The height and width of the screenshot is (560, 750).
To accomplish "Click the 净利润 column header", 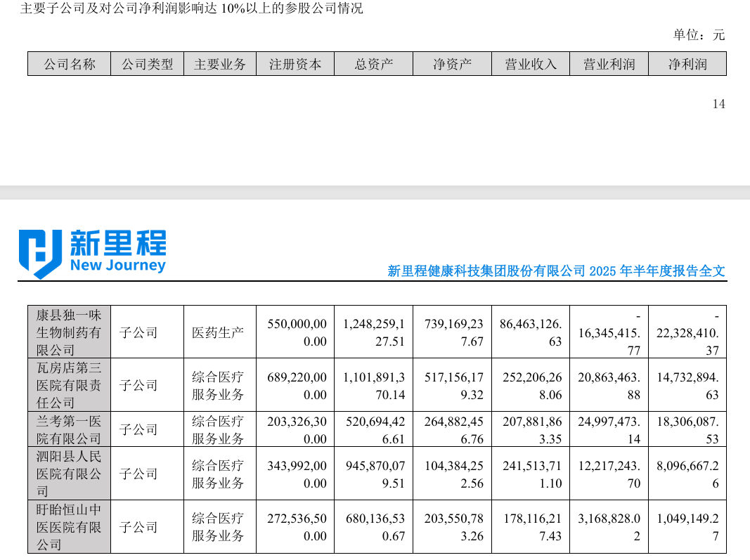I will [x=687, y=64].
